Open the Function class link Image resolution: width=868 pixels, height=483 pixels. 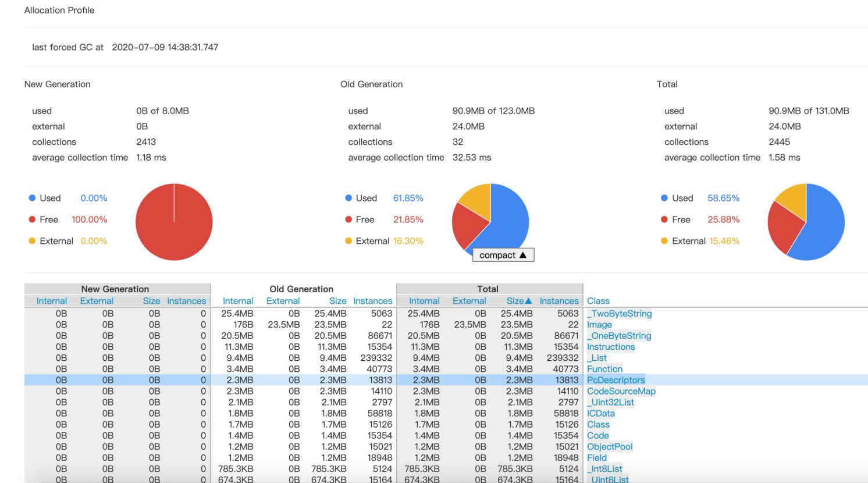click(x=604, y=369)
